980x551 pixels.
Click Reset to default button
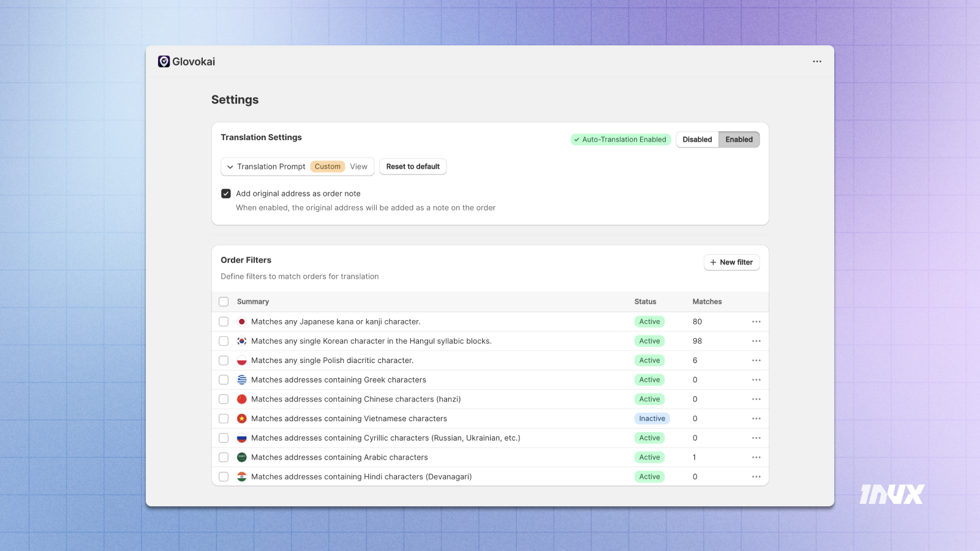[413, 167]
